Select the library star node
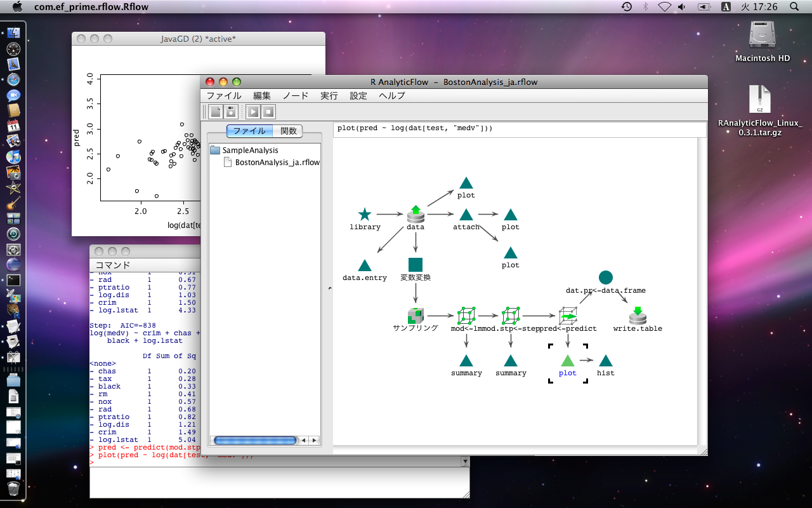812x508 pixels. pyautogui.click(x=365, y=215)
